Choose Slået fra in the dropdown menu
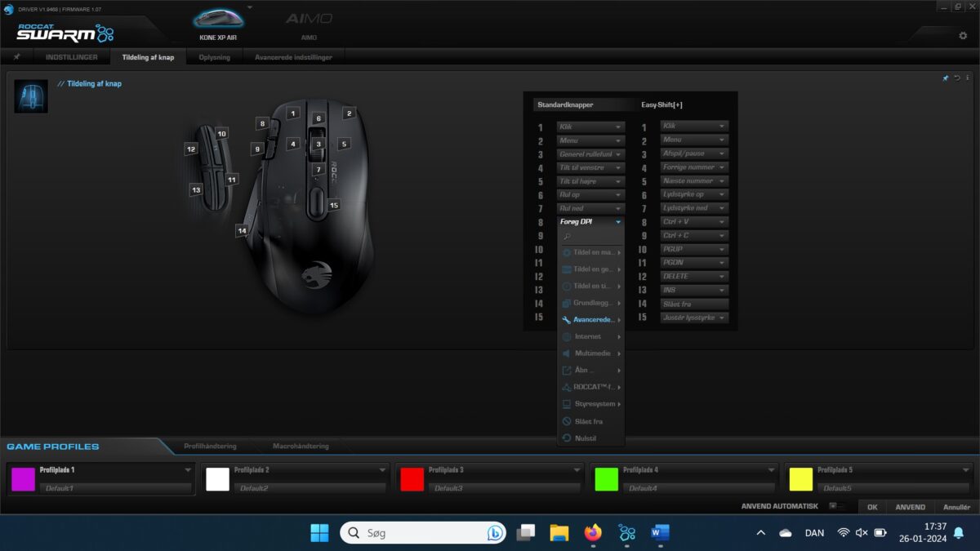 point(590,421)
